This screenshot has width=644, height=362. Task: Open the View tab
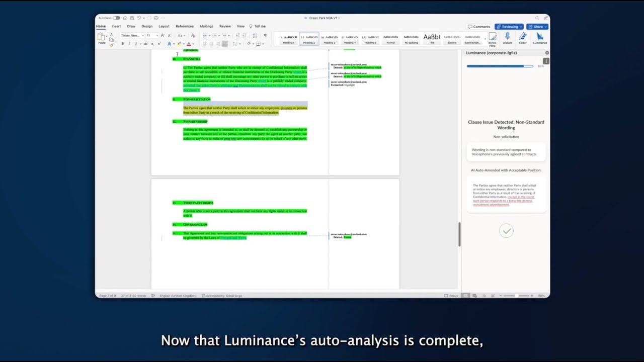point(240,26)
